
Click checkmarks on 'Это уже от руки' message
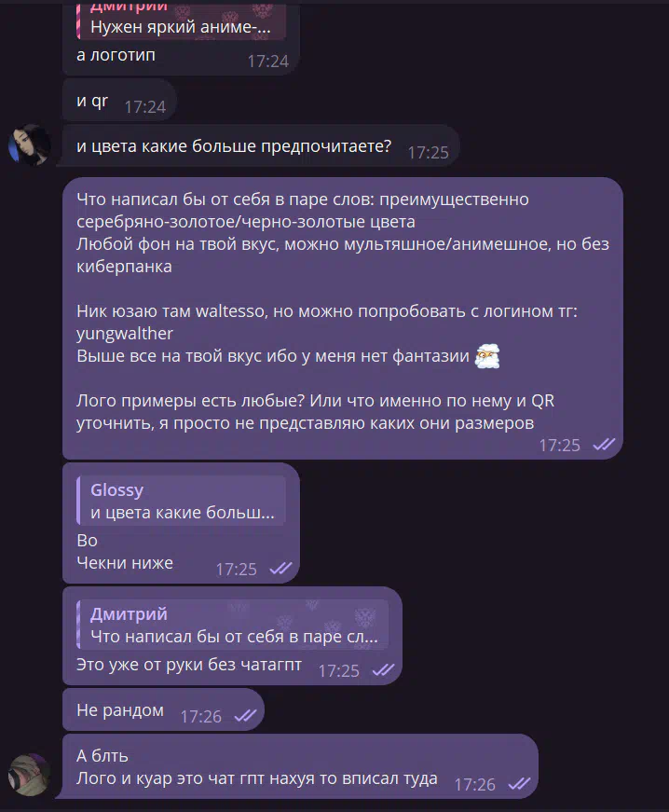click(x=383, y=670)
